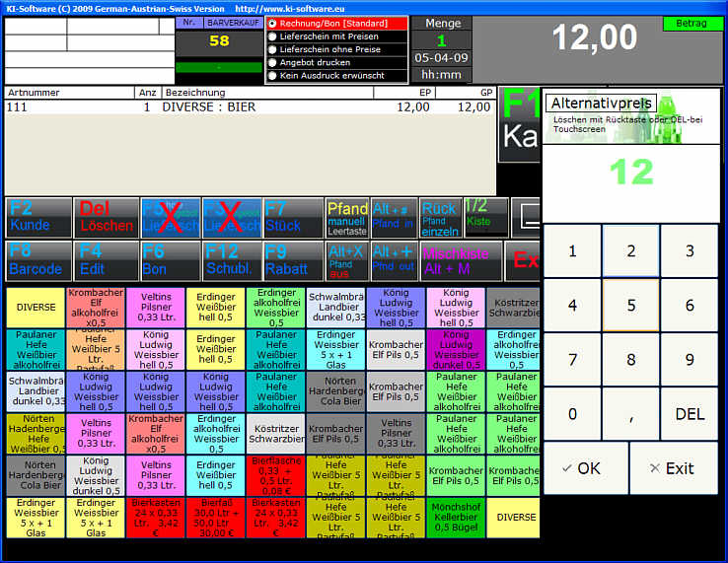This screenshot has height=563, width=728.
Task: Click Bezeichnung column header
Action: (x=267, y=93)
